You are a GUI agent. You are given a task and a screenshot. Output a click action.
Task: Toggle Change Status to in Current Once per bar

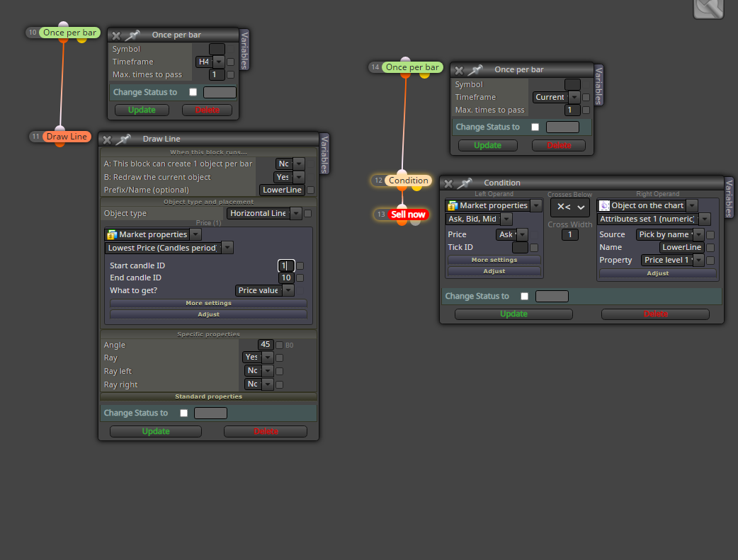535,127
